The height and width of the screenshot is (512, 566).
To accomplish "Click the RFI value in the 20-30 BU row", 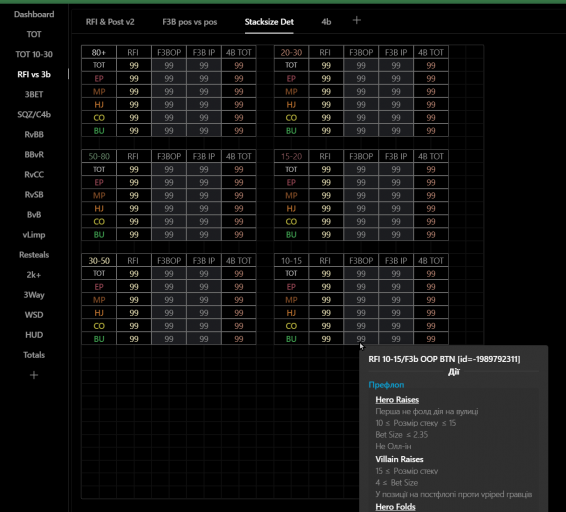I will pyautogui.click(x=326, y=131).
